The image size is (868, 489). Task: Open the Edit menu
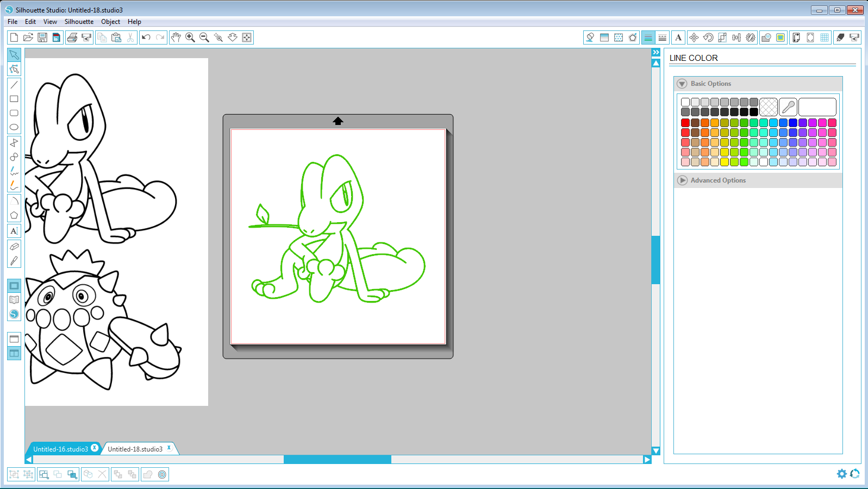click(30, 22)
